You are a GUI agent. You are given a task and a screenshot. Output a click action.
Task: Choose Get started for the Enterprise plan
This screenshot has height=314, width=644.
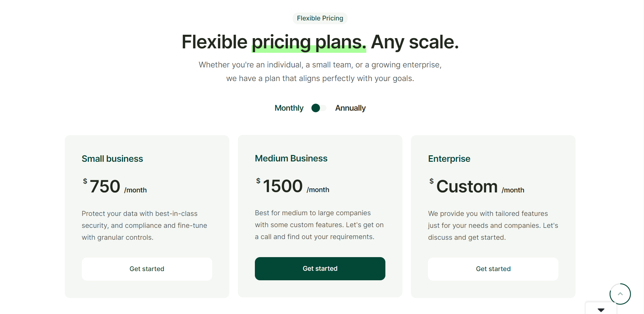click(493, 269)
